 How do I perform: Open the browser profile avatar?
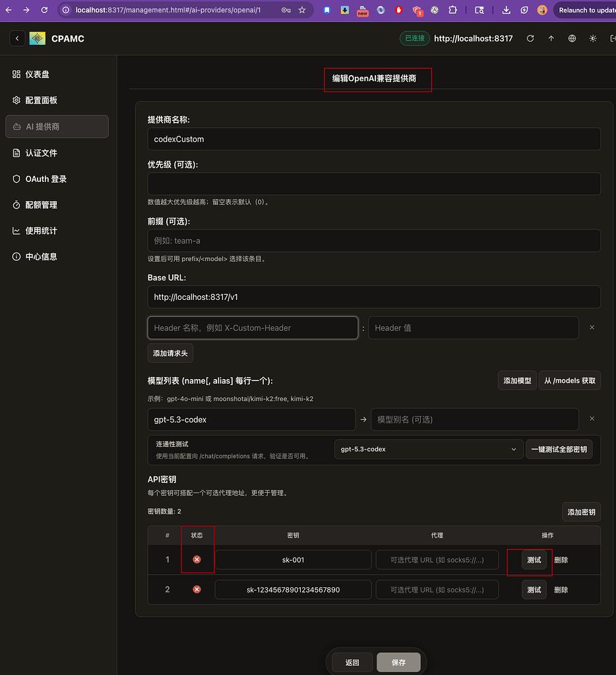[542, 10]
